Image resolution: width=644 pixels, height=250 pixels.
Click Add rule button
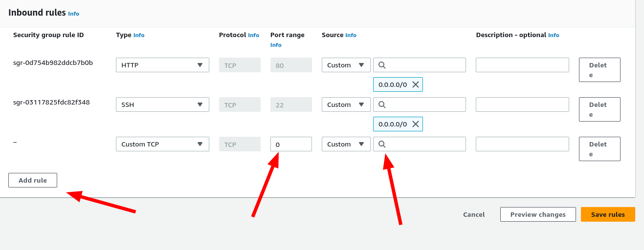[33, 180]
